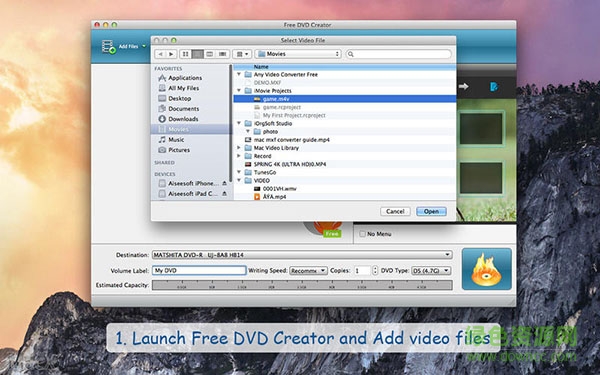Switch file dialog to cover flow view
Screen dimensions: 600x375
pos(222,54)
